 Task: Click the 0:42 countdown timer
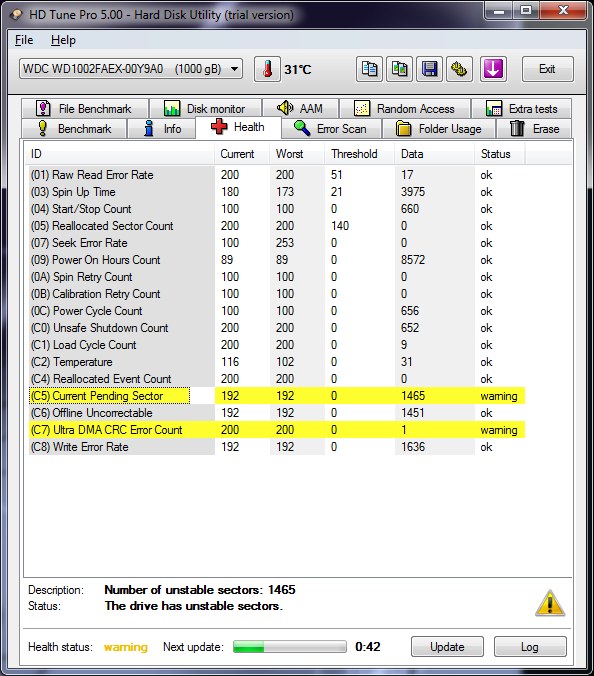[368, 647]
